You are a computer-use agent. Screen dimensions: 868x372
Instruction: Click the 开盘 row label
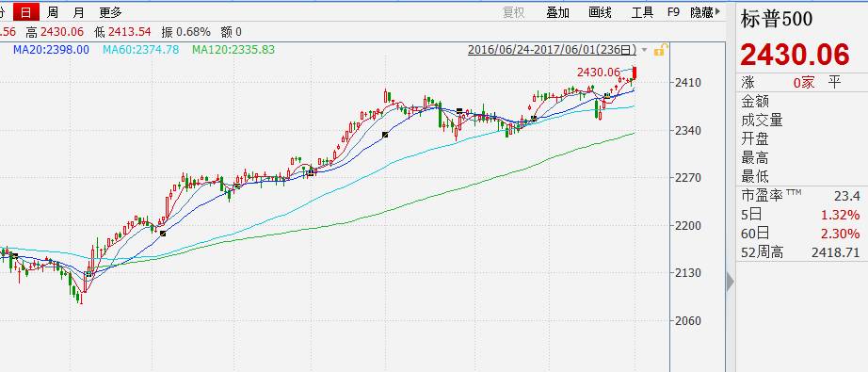click(x=754, y=139)
